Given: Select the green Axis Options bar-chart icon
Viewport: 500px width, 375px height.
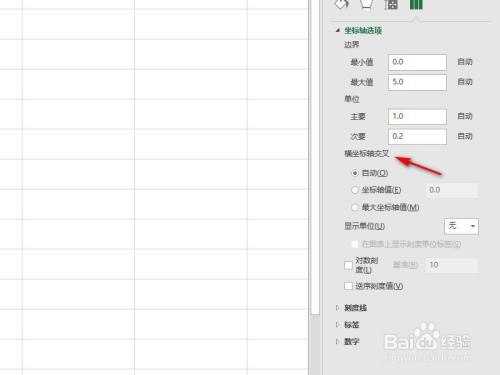Looking at the screenshot, I should [x=416, y=5].
